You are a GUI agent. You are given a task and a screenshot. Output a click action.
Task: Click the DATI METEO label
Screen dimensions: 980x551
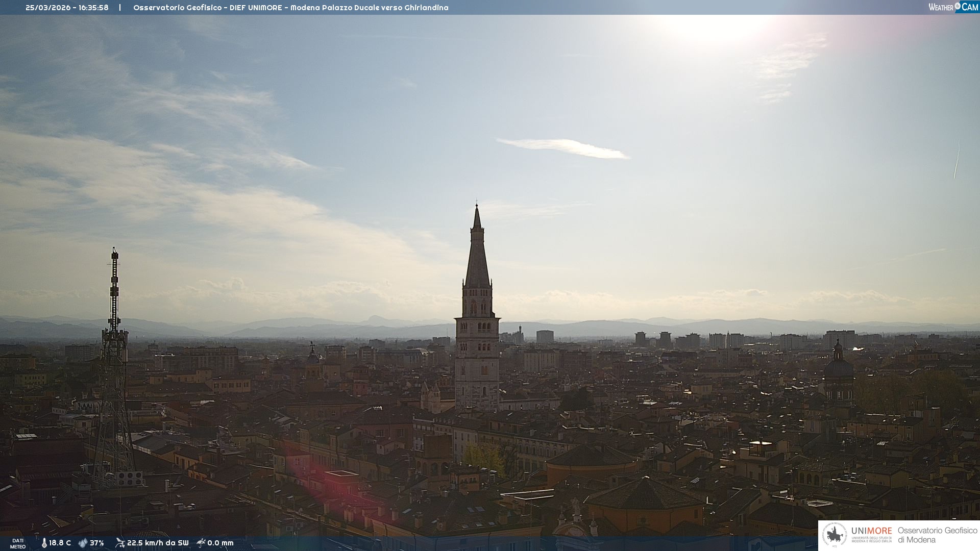pyautogui.click(x=18, y=543)
